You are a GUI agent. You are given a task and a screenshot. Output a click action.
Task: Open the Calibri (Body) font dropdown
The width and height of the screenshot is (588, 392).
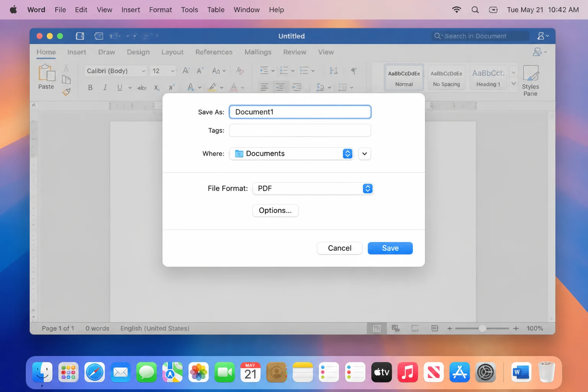pos(115,71)
